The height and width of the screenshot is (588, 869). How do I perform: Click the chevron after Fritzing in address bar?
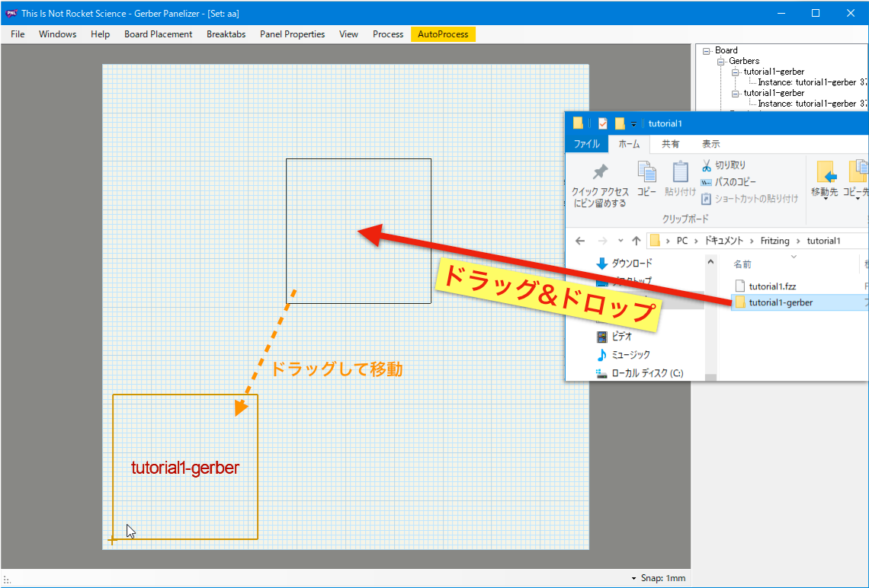(799, 241)
